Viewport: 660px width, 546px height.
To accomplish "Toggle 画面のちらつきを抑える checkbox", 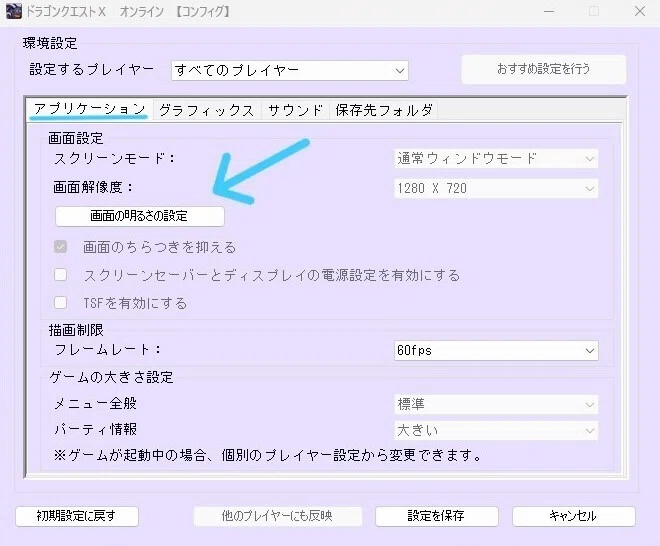I will [61, 247].
